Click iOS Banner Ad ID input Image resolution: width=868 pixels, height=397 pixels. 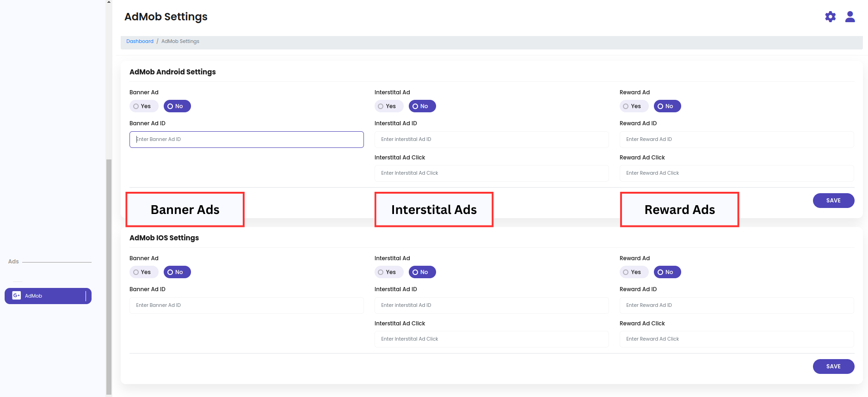(246, 305)
